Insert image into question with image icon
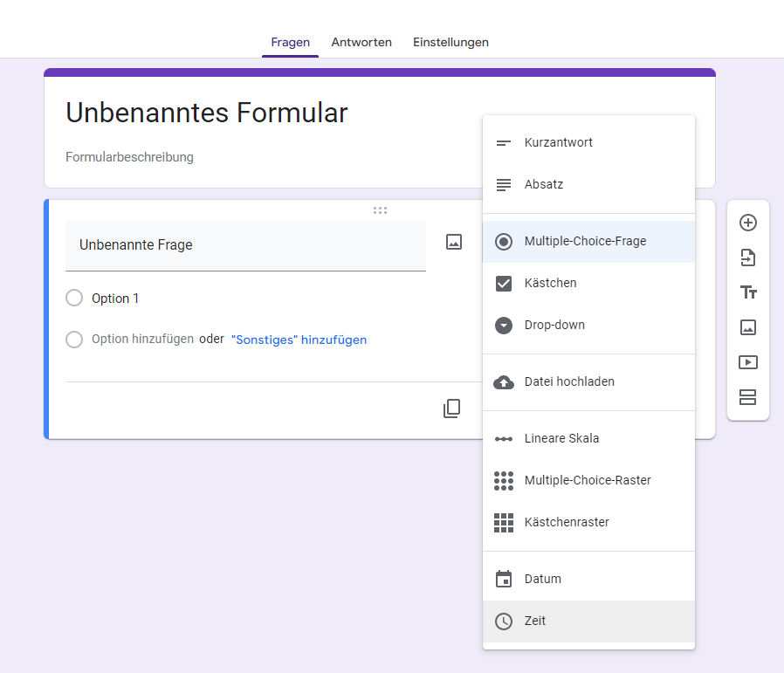The image size is (784, 673). point(453,243)
